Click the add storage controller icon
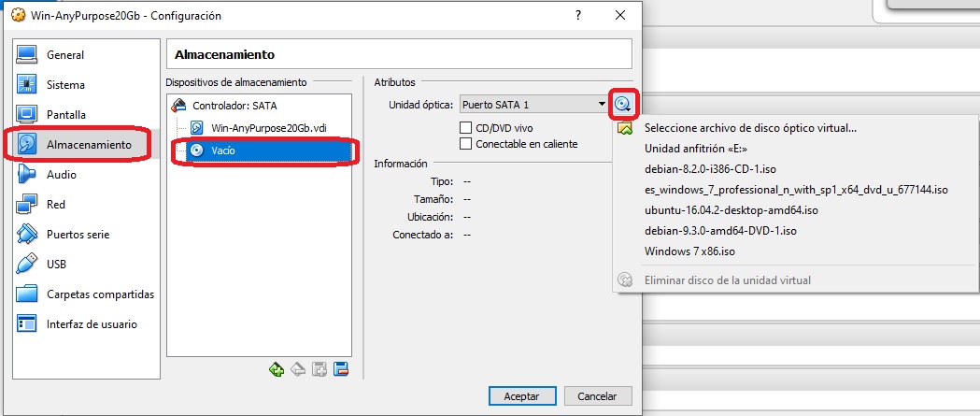980x416 pixels. point(277,369)
